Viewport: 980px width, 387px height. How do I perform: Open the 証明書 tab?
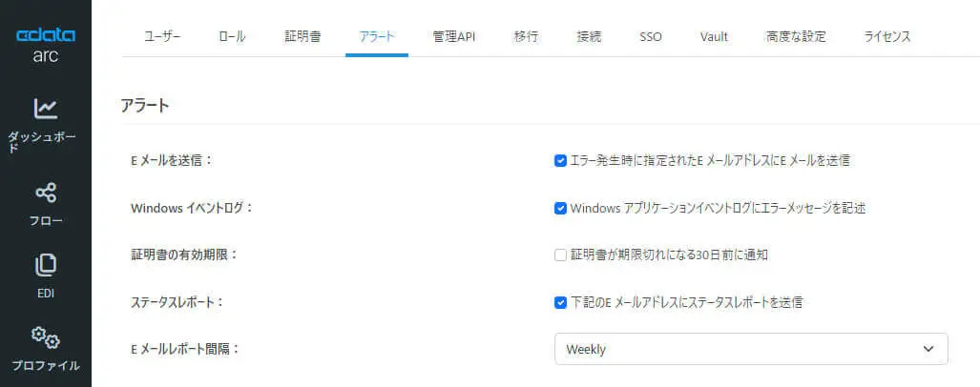point(302,37)
